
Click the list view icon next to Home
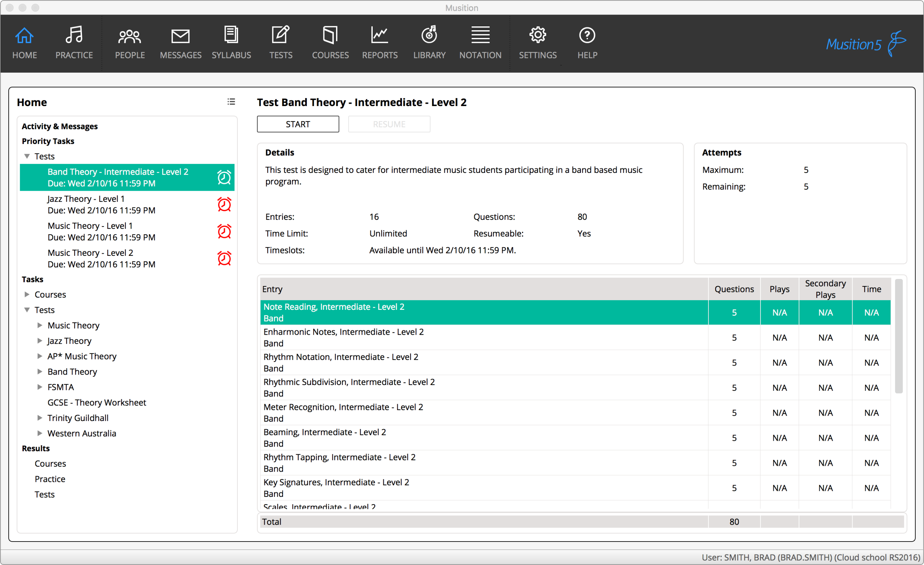click(x=231, y=102)
